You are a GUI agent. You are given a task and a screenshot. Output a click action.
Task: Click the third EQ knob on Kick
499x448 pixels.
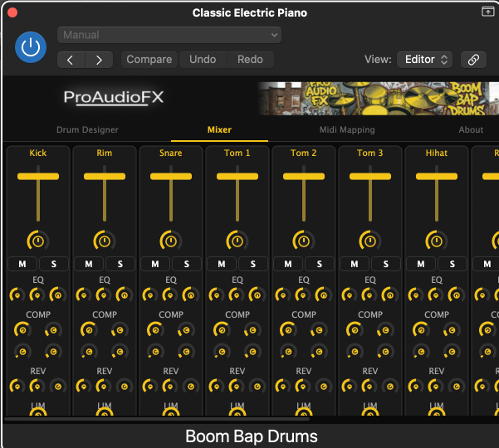click(x=58, y=295)
